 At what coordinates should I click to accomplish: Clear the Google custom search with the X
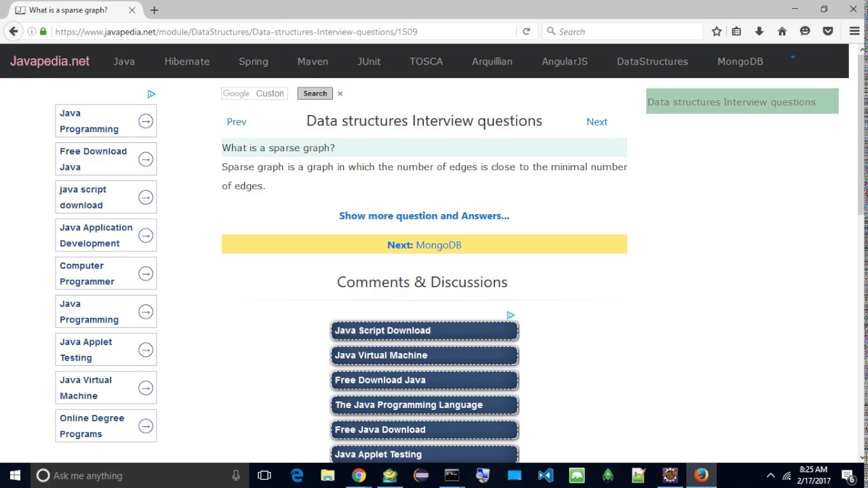tap(340, 94)
